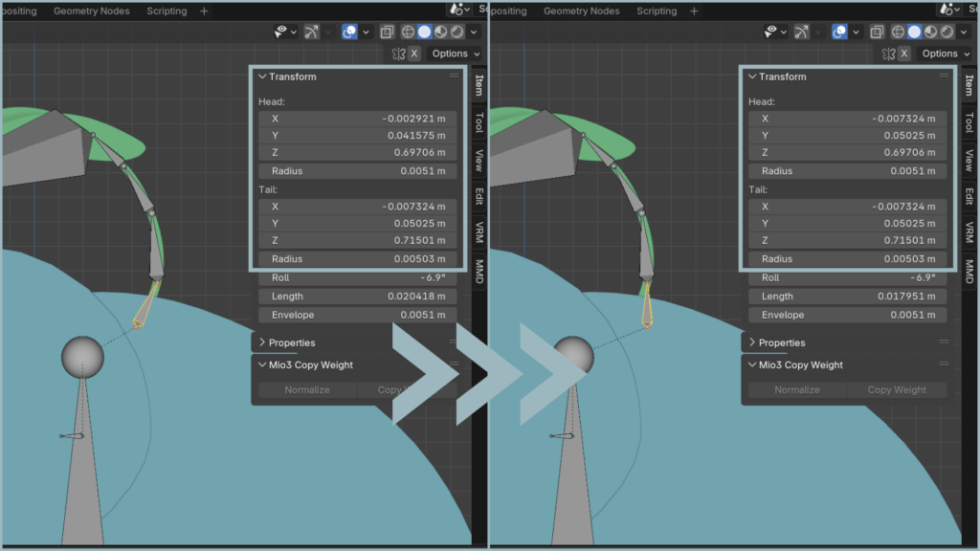Click Envelope field 0.0051 m, left screenshot
The height and width of the screenshot is (551, 980).
[x=358, y=315]
